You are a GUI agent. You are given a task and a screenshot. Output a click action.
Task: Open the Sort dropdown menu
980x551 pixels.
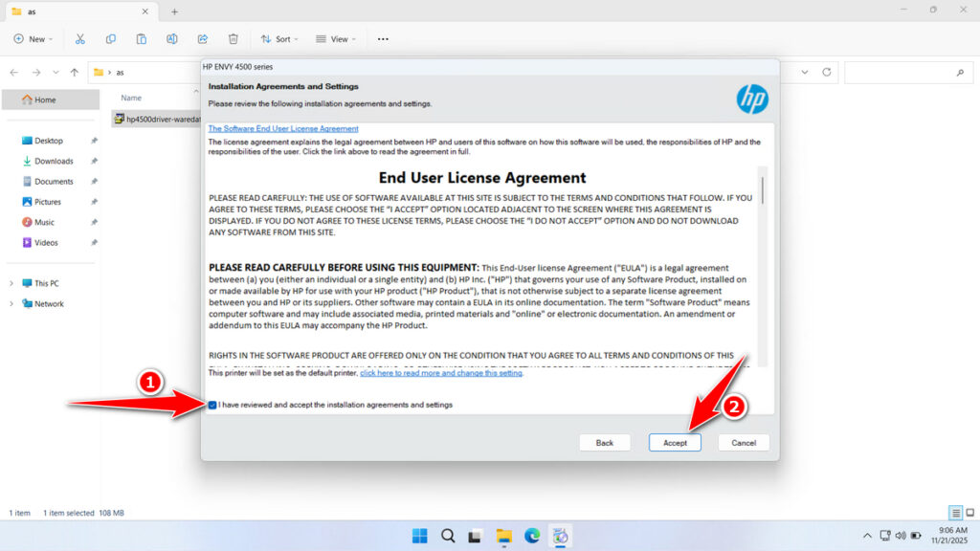point(279,38)
